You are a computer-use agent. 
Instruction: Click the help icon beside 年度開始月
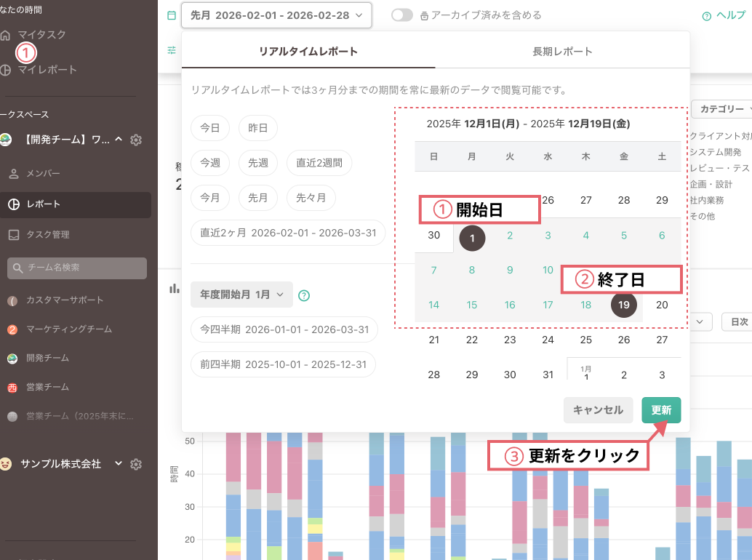coord(304,295)
